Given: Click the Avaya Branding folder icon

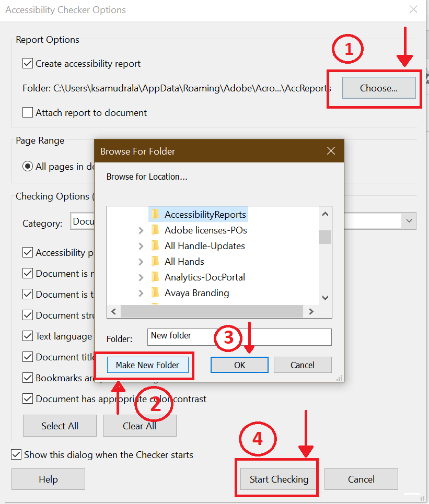Looking at the screenshot, I should 155,292.
